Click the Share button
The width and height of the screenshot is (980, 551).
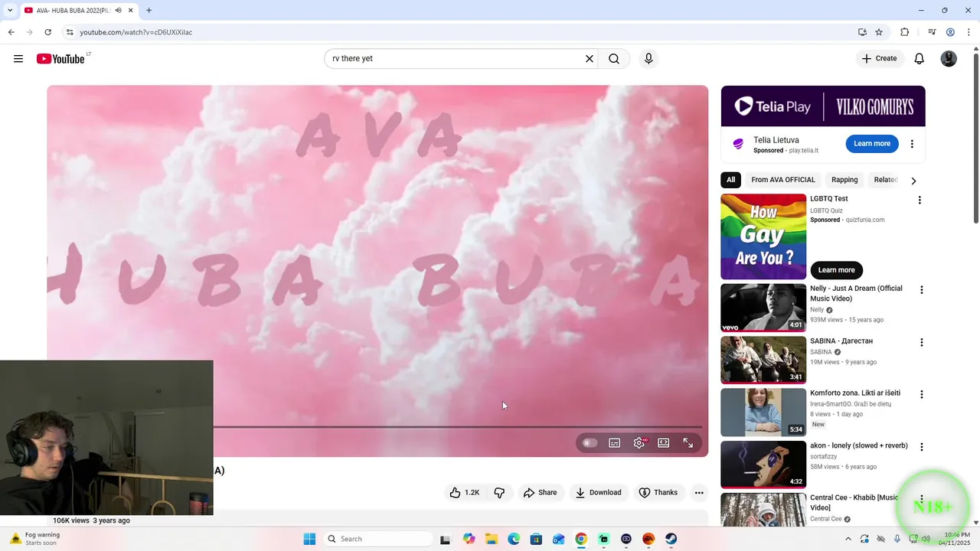[x=540, y=493]
